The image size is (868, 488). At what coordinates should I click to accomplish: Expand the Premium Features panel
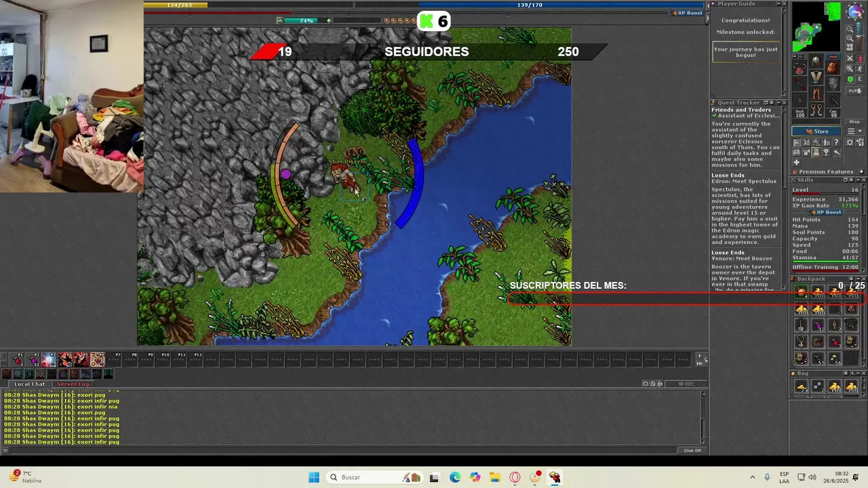point(861,171)
